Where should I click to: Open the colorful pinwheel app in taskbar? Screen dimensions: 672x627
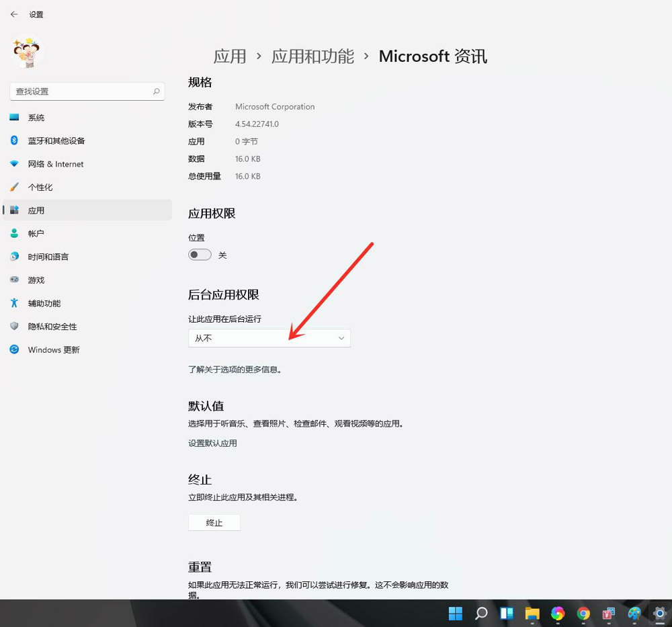click(558, 614)
